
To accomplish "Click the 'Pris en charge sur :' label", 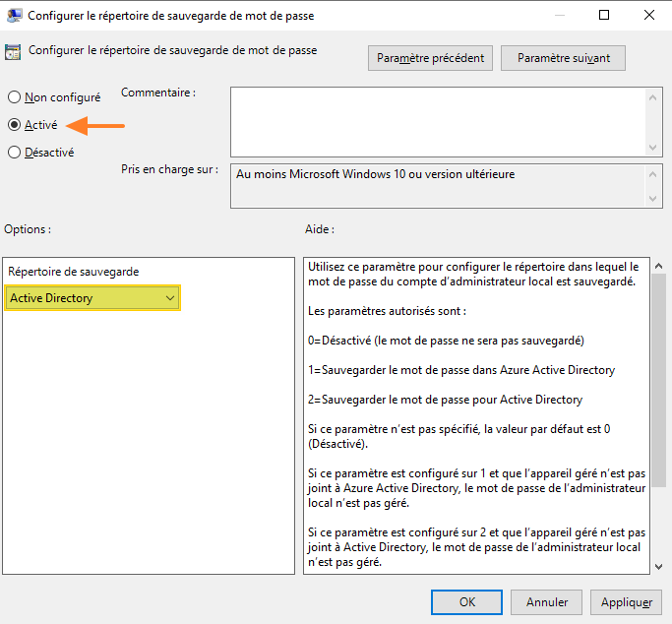I will coord(169,169).
